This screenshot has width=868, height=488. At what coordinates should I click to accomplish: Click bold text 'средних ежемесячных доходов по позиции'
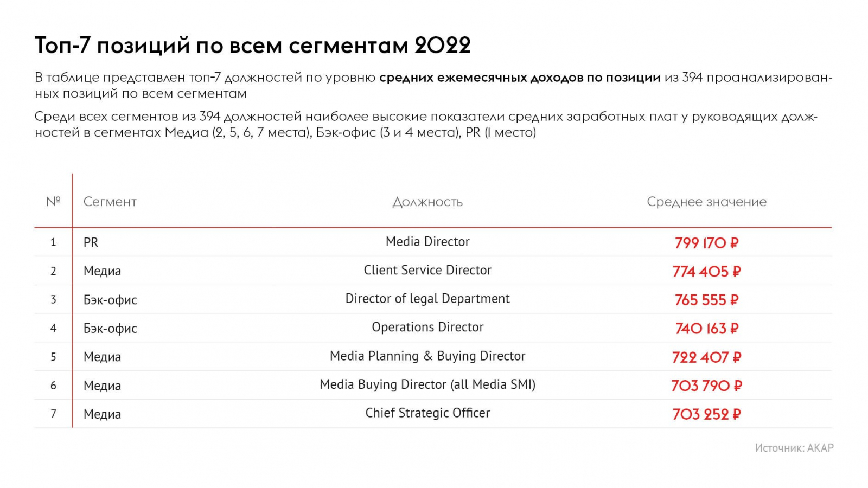(x=520, y=78)
